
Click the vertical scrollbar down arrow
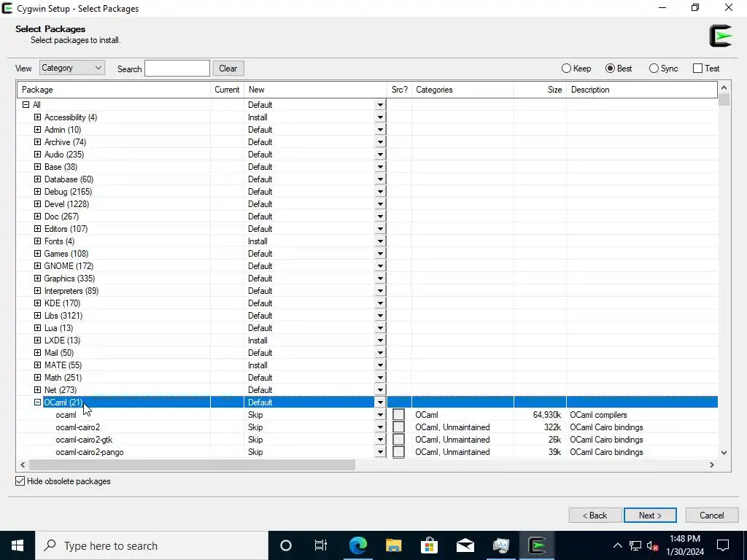point(724,452)
